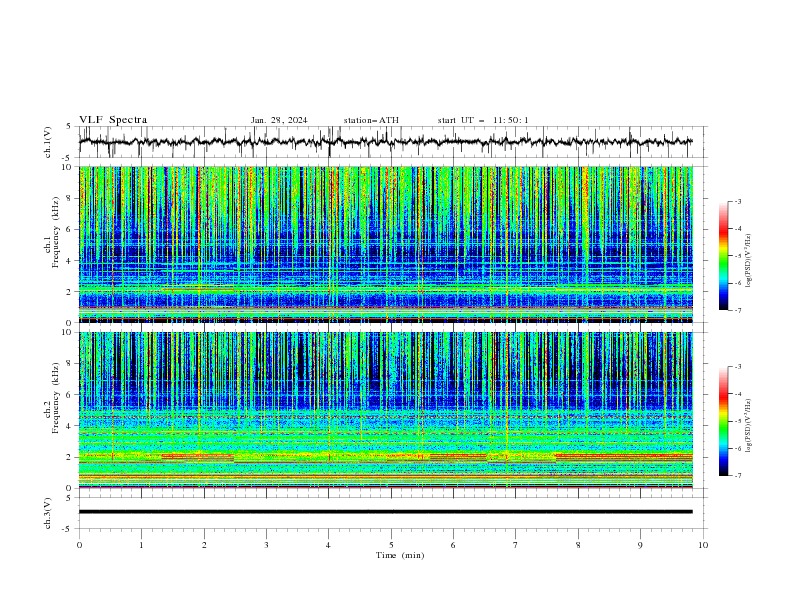
Task: Click the '-5' label on the ch.2 colorbar
Action: click(x=737, y=421)
